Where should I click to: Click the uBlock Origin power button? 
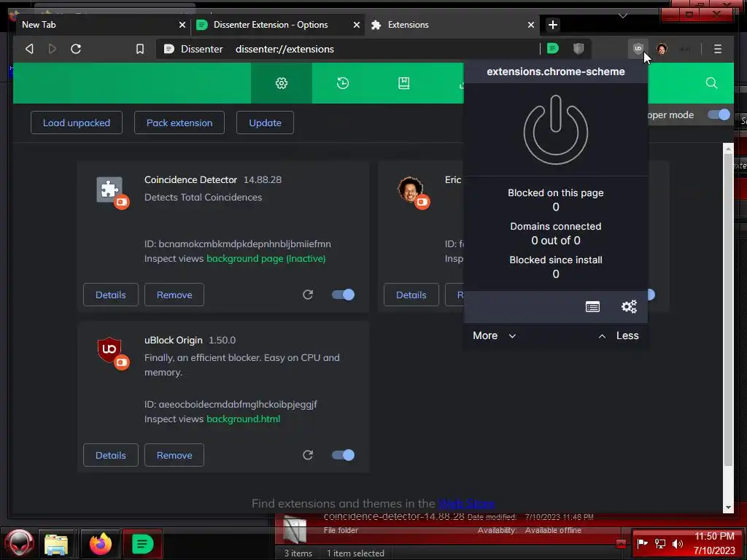(x=555, y=130)
